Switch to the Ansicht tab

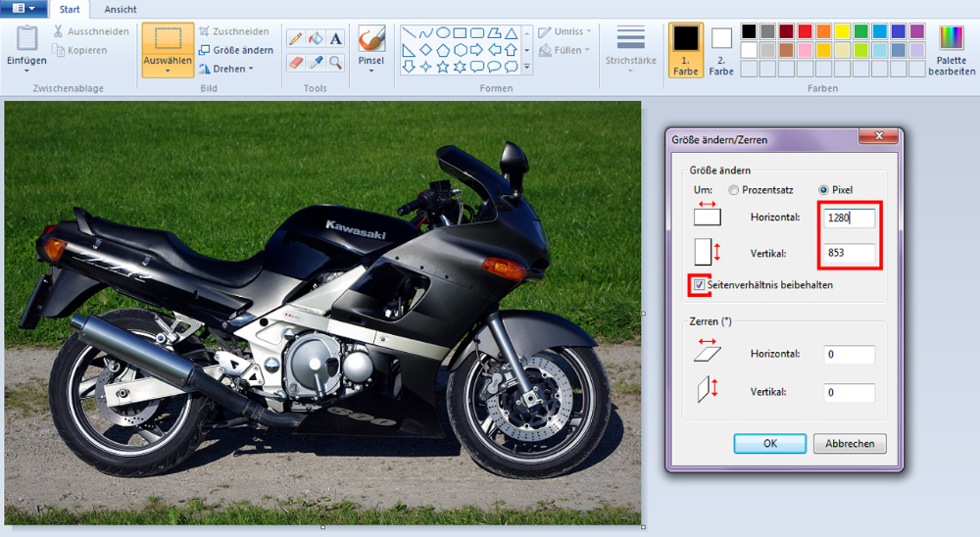[121, 9]
